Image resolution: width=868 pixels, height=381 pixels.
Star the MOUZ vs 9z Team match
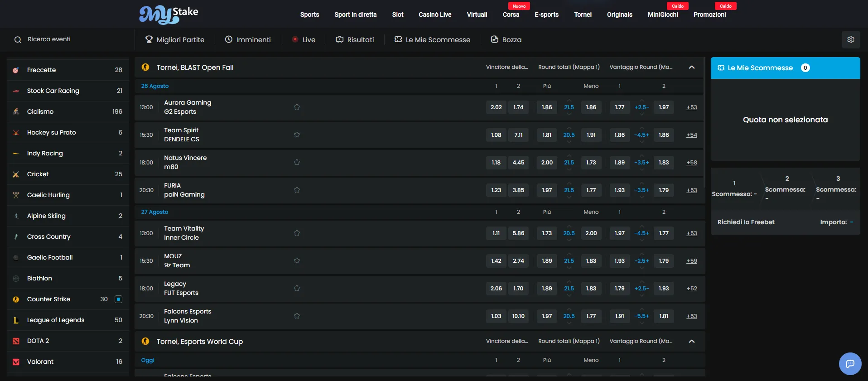coord(297,261)
